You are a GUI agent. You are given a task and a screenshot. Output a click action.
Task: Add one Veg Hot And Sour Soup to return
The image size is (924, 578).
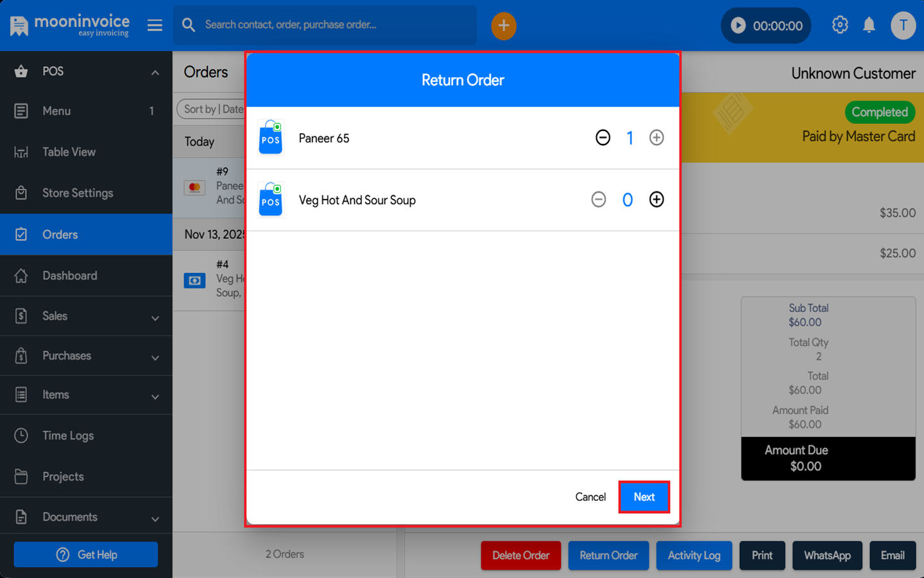656,200
